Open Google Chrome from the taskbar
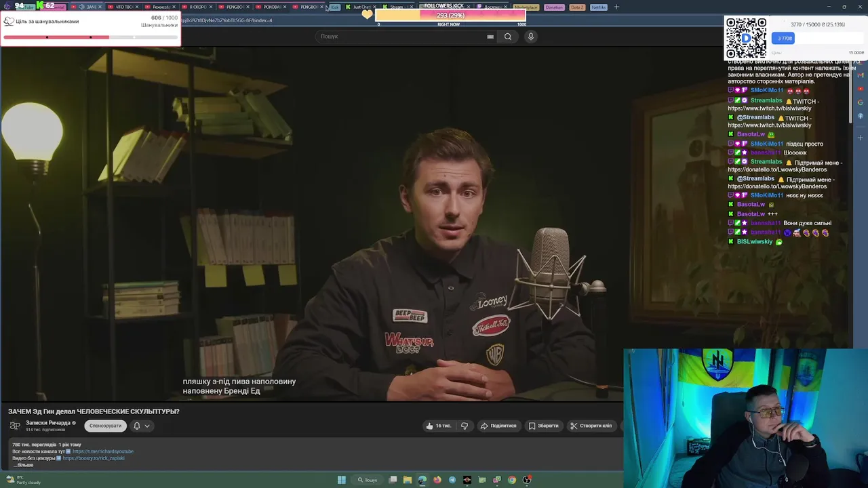The width and height of the screenshot is (868, 488). point(512,480)
